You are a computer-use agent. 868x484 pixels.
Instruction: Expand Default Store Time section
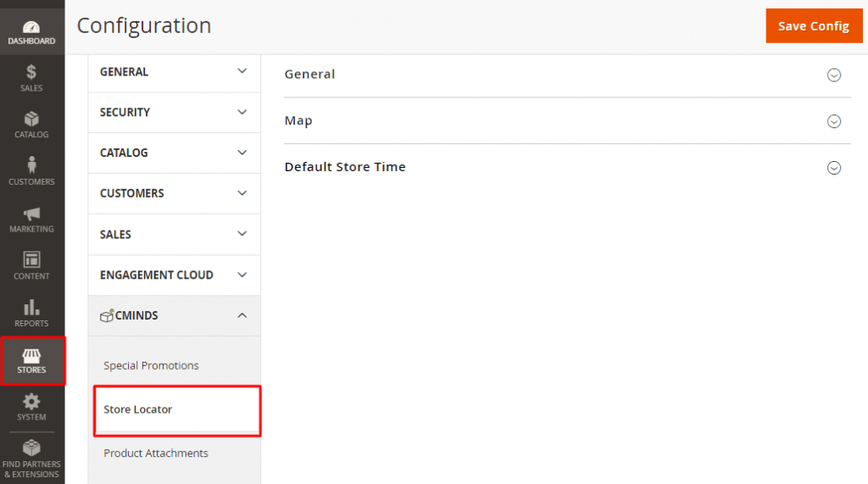click(x=833, y=168)
